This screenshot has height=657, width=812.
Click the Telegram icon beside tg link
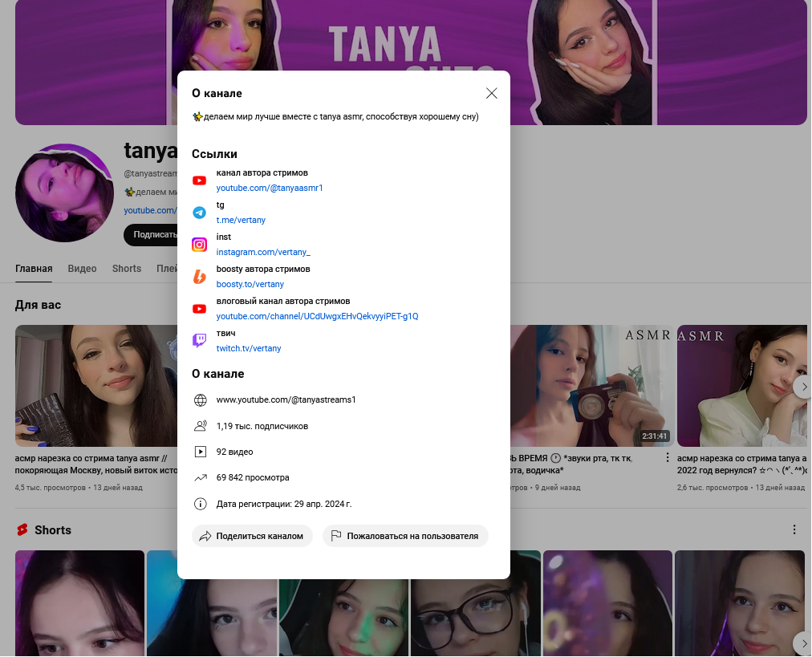coord(199,213)
